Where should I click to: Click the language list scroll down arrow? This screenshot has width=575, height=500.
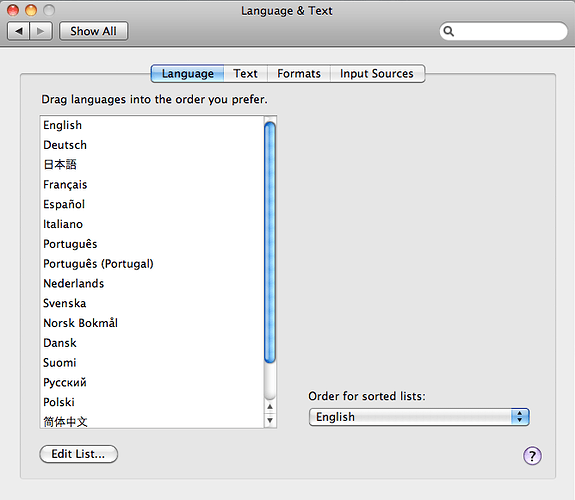270,420
